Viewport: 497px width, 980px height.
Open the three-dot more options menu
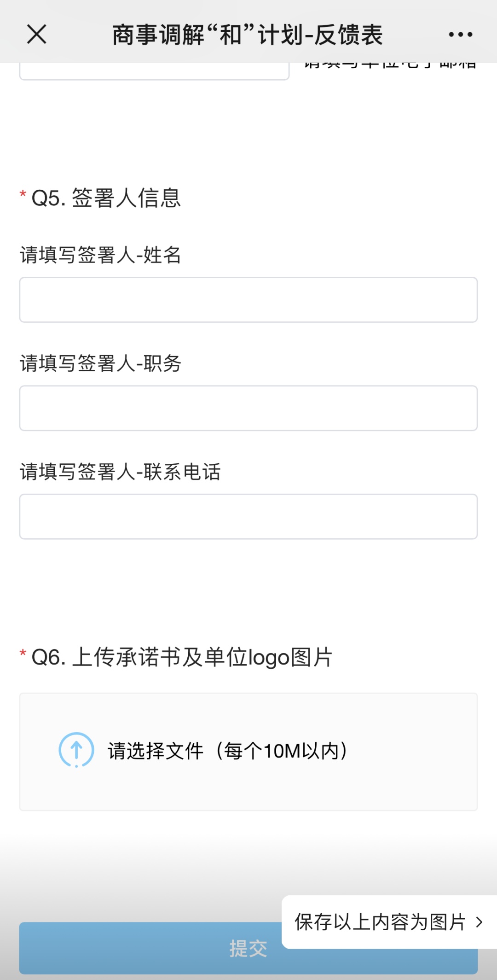460,35
